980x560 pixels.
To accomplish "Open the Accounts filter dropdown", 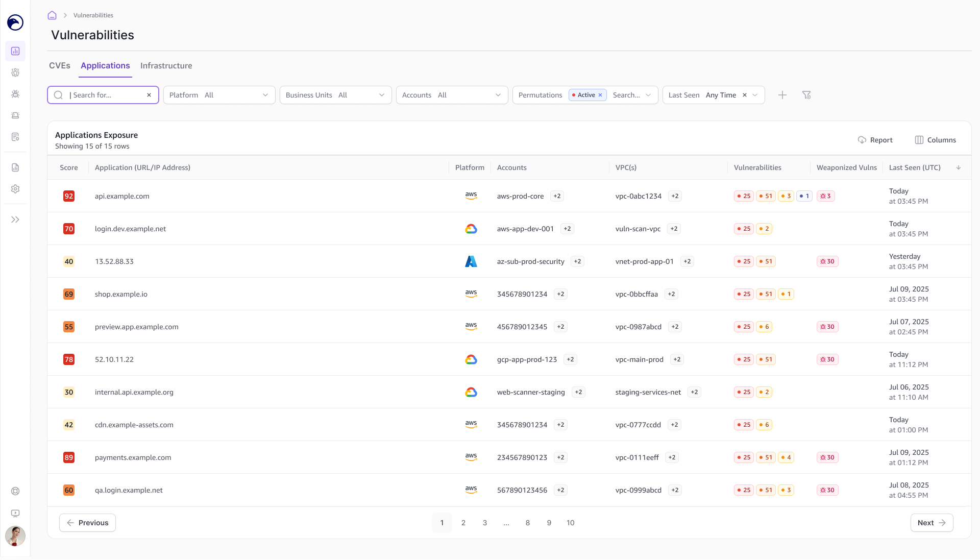I will click(452, 95).
